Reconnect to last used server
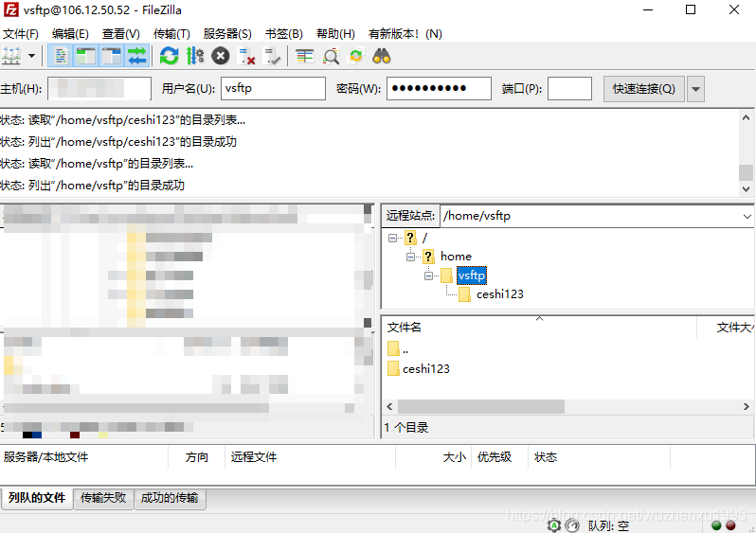The width and height of the screenshot is (756, 533). (272, 56)
